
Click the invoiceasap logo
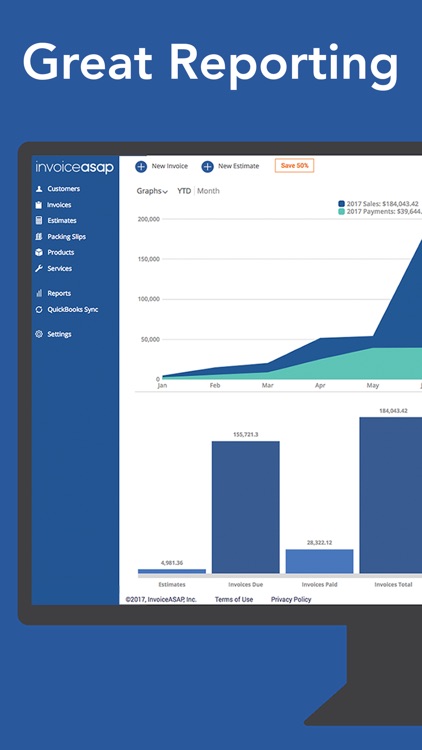[74, 167]
